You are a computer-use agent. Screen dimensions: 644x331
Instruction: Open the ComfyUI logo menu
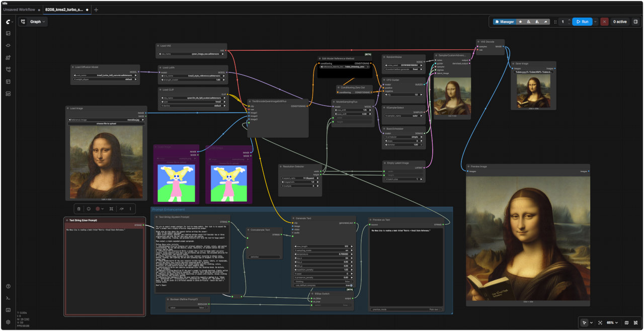click(x=8, y=22)
